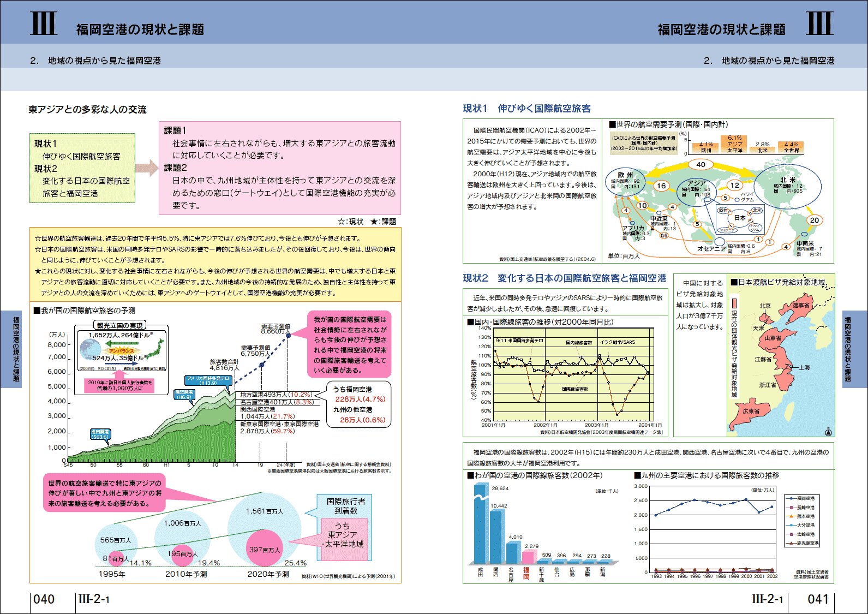Click the arrow between 現状 and 課題 boxes
The height and width of the screenshot is (614, 868).
pyautogui.click(x=146, y=168)
